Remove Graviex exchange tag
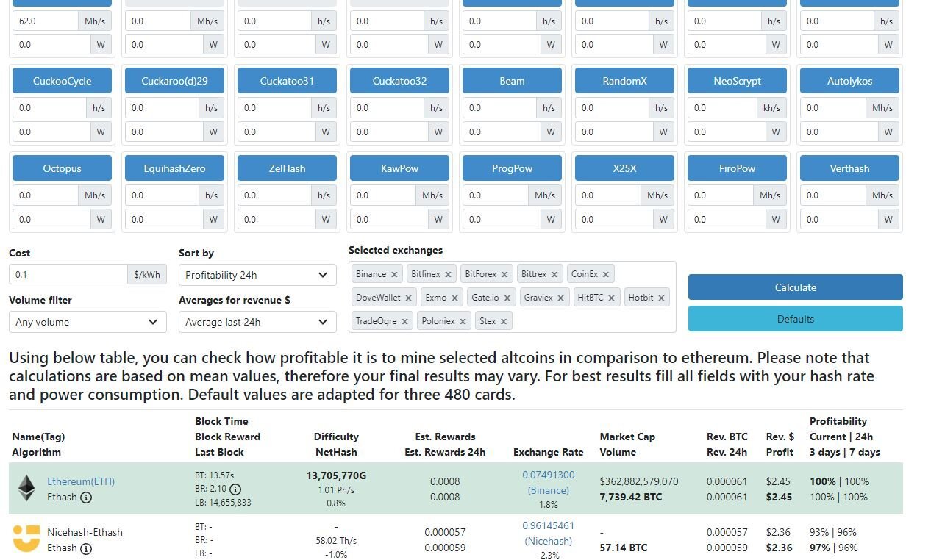931x560 pixels. pyautogui.click(x=560, y=298)
